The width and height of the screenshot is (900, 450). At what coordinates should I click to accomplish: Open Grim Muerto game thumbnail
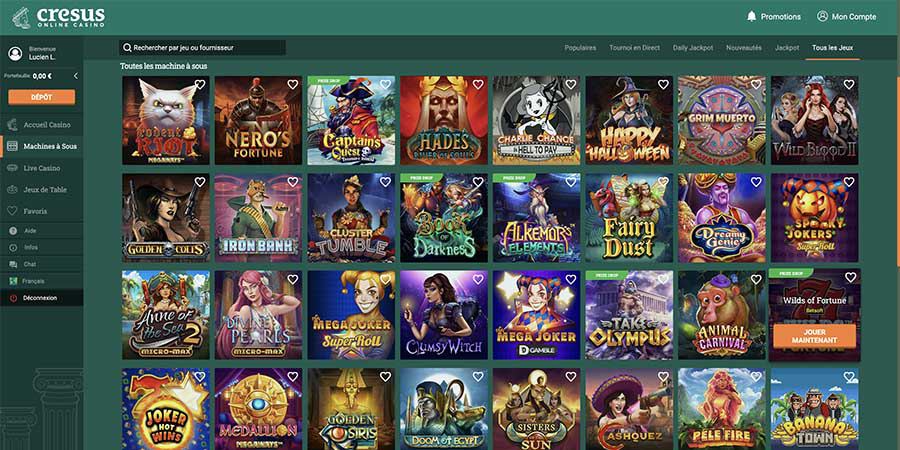[x=721, y=121]
